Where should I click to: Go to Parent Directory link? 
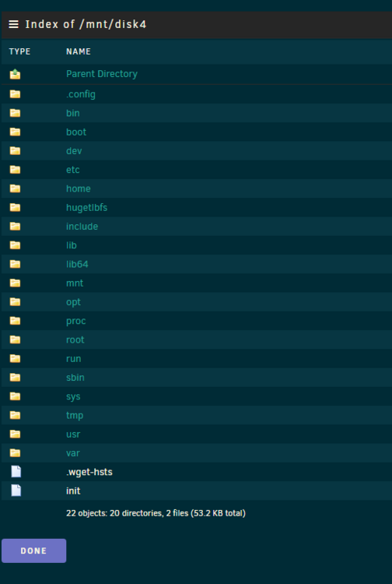tap(102, 74)
